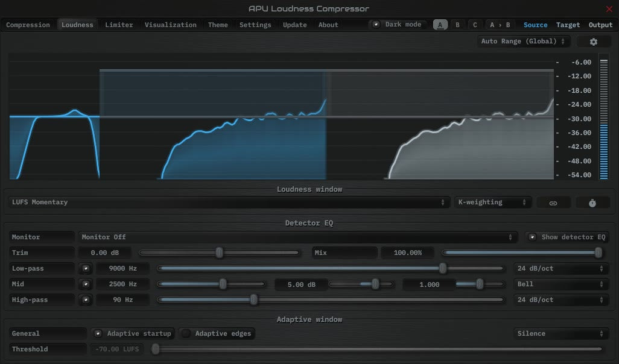Select the Output view
Image resolution: width=619 pixels, height=364 pixels.
[600, 25]
